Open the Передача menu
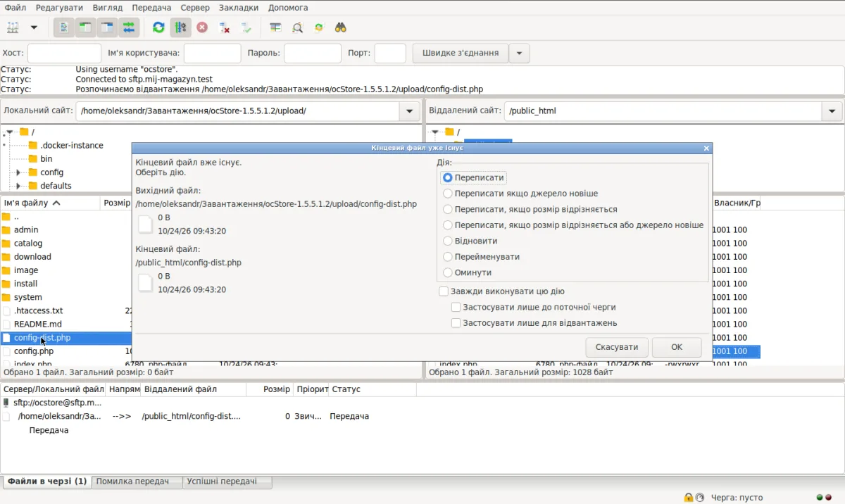Image resolution: width=845 pixels, height=504 pixels. (151, 8)
